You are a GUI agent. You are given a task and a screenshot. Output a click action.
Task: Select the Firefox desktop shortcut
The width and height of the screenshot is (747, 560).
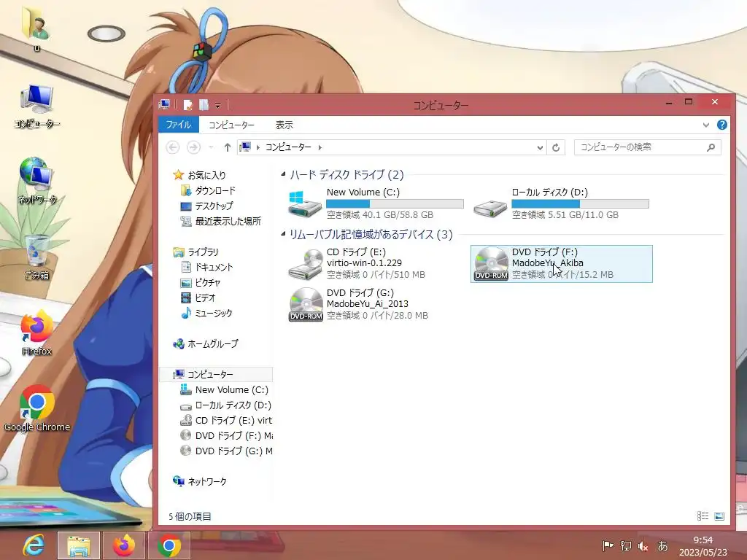(x=36, y=333)
